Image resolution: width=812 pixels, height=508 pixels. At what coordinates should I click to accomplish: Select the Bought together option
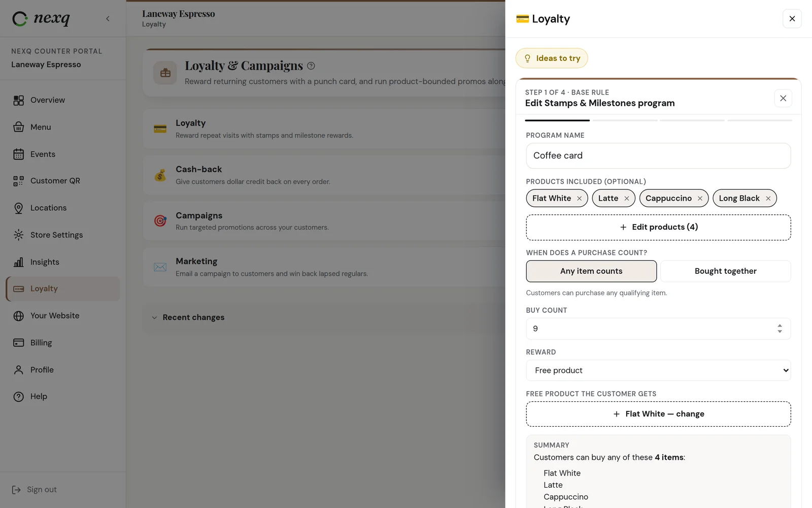click(x=726, y=271)
